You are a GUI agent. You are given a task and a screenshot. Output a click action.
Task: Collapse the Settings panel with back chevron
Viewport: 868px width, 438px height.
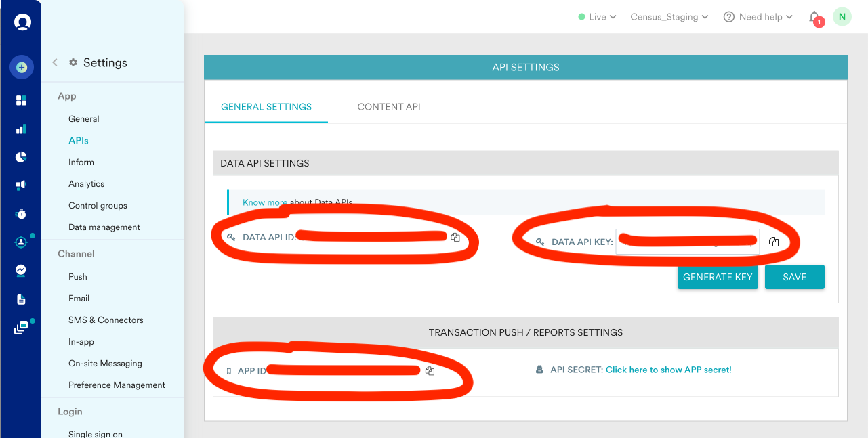coord(55,62)
